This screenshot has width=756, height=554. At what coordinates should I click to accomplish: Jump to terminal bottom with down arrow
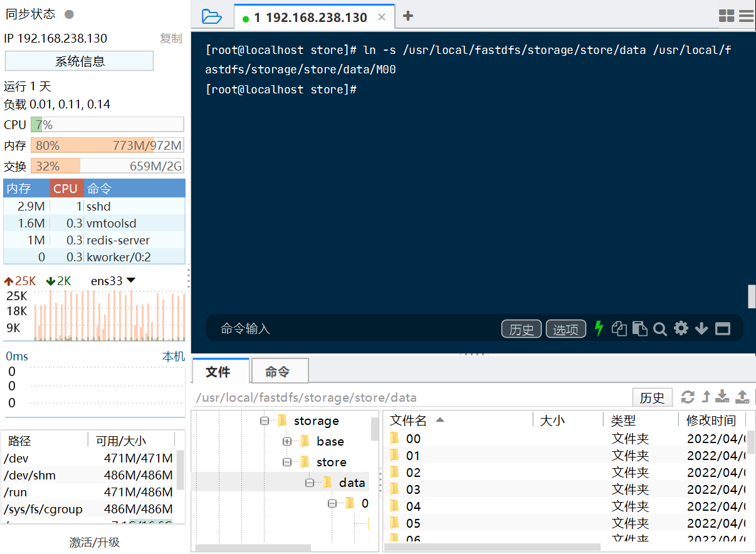[x=701, y=328]
